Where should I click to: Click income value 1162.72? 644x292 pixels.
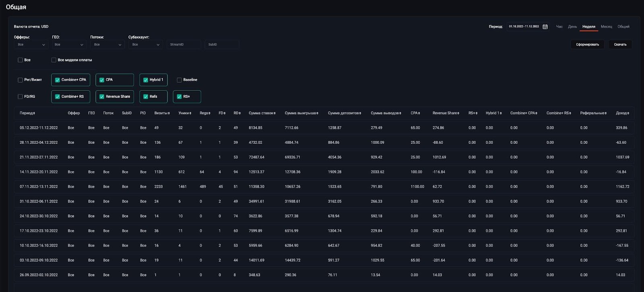(x=622, y=186)
